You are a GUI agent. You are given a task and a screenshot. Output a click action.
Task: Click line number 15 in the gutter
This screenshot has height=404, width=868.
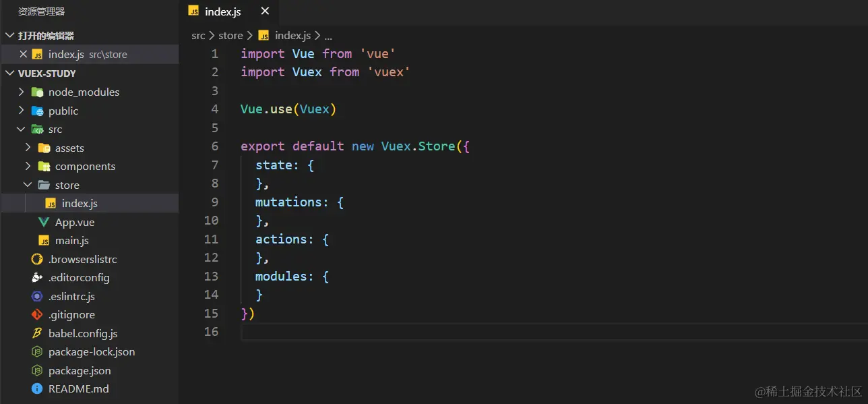pyautogui.click(x=211, y=313)
